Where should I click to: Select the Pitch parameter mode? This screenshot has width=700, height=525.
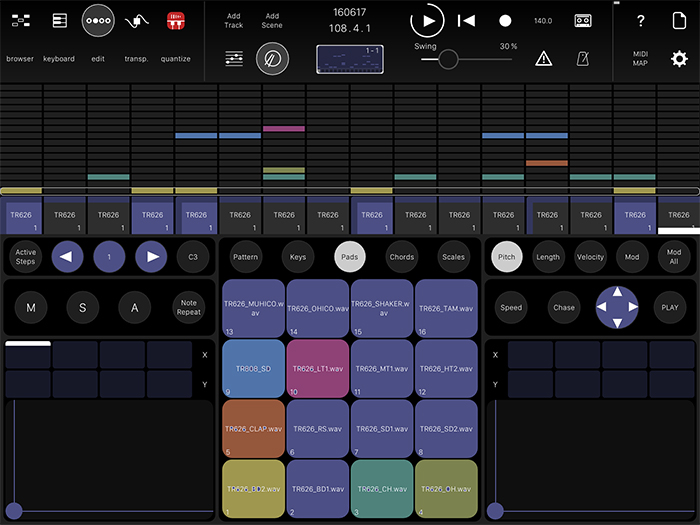(507, 257)
